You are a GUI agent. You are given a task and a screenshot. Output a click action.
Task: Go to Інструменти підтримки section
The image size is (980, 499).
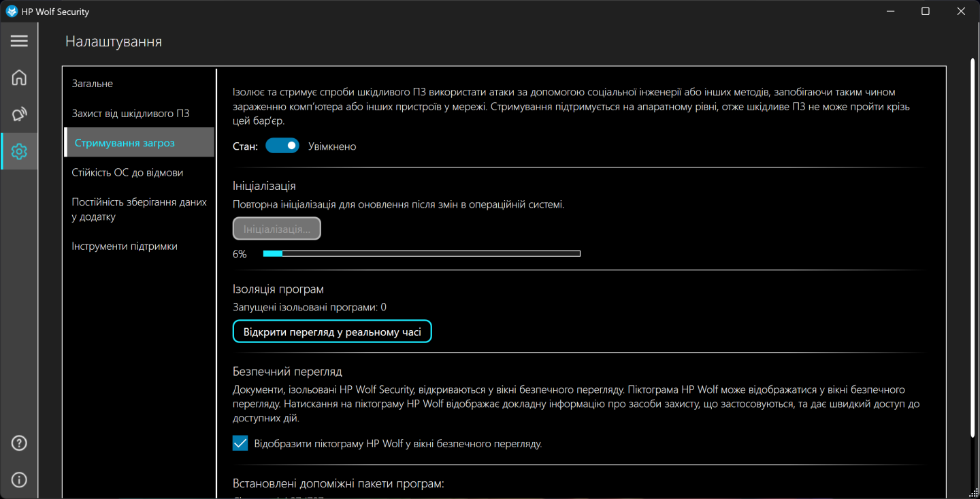[x=125, y=246]
